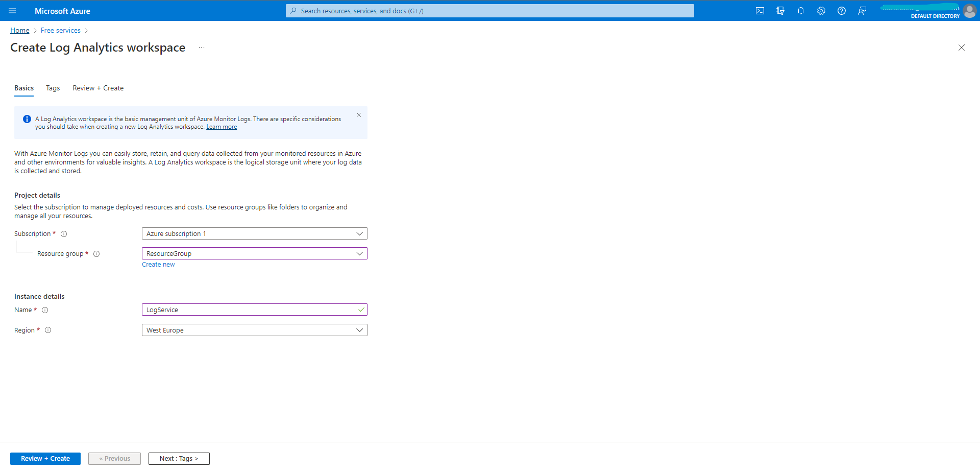Dismiss the Log Analytics info banner
This screenshot has width=980, height=474.
point(359,115)
